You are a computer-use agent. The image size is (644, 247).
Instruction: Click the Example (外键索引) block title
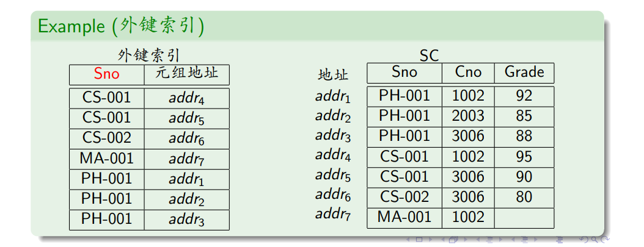pos(121,26)
